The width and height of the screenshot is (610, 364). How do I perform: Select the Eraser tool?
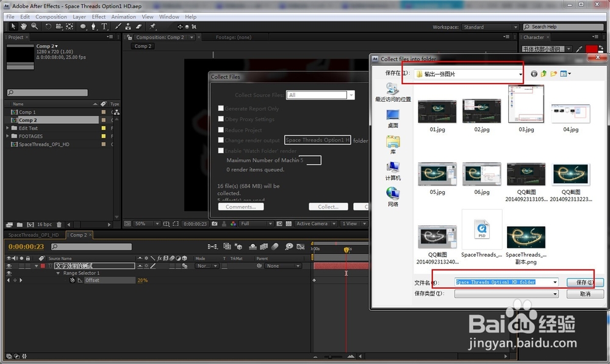point(139,26)
